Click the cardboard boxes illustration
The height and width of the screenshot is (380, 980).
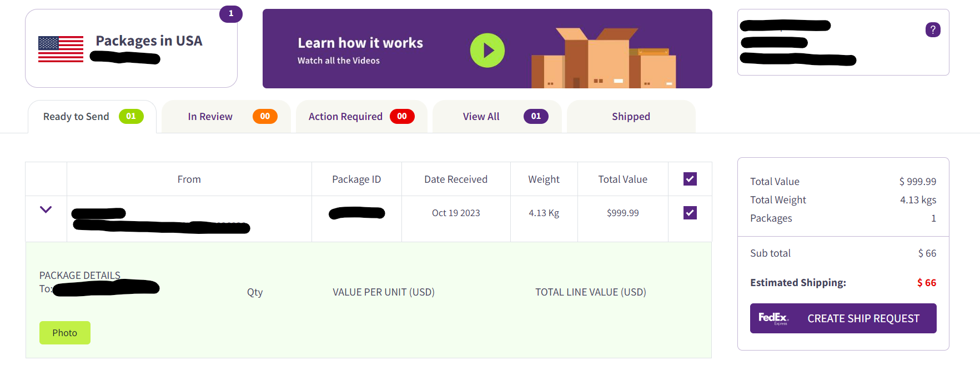(x=604, y=58)
